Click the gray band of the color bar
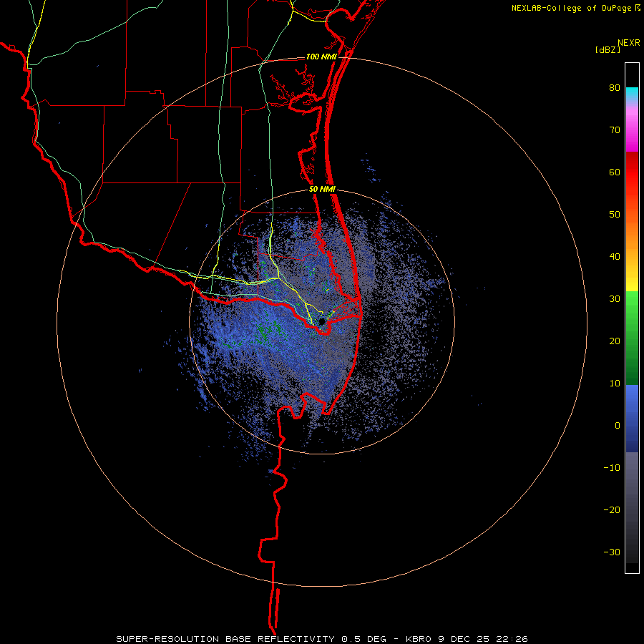This screenshot has height=644, width=644. coord(632,507)
